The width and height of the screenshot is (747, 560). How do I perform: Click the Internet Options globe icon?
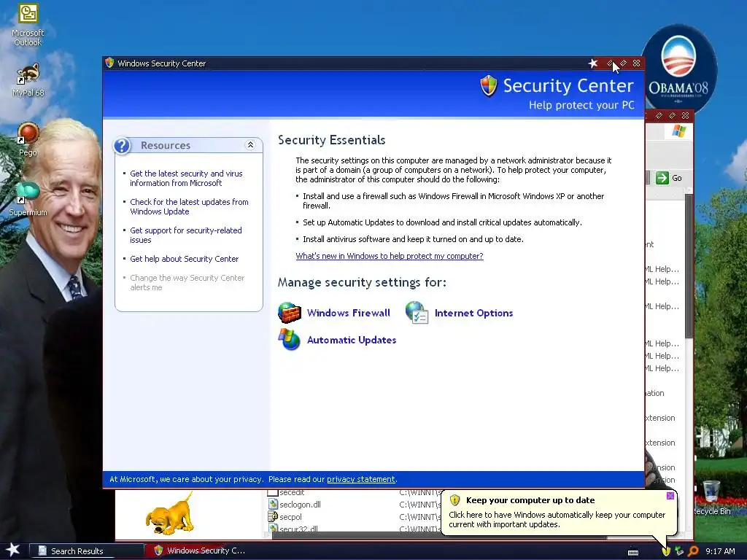pyautogui.click(x=417, y=313)
